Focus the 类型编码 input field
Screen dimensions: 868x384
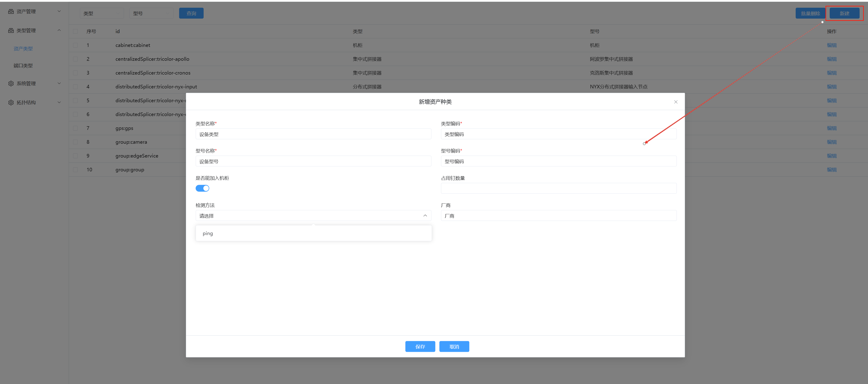[x=558, y=134]
